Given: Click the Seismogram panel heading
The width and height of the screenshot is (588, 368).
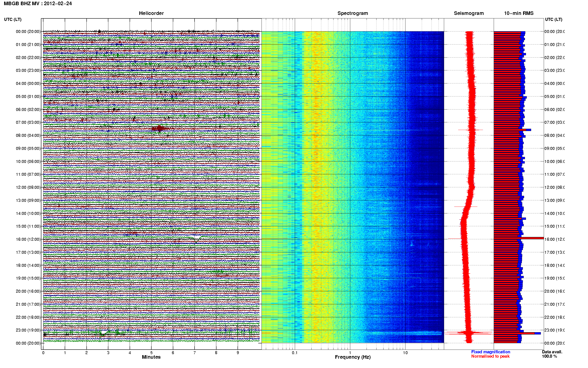Looking at the screenshot, I should tap(469, 13).
